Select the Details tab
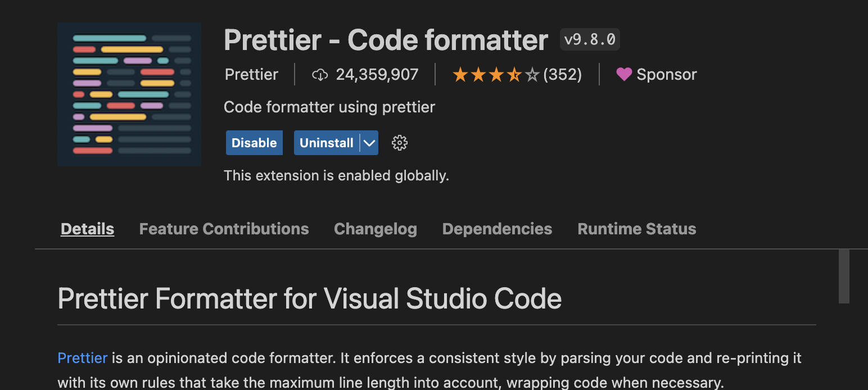Image resolution: width=868 pixels, height=390 pixels. (87, 229)
